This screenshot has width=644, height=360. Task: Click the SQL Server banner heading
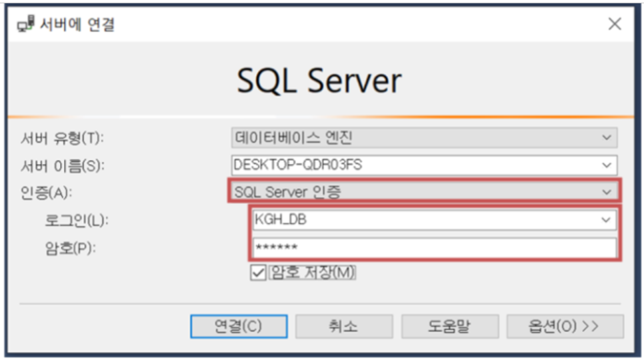click(x=319, y=81)
